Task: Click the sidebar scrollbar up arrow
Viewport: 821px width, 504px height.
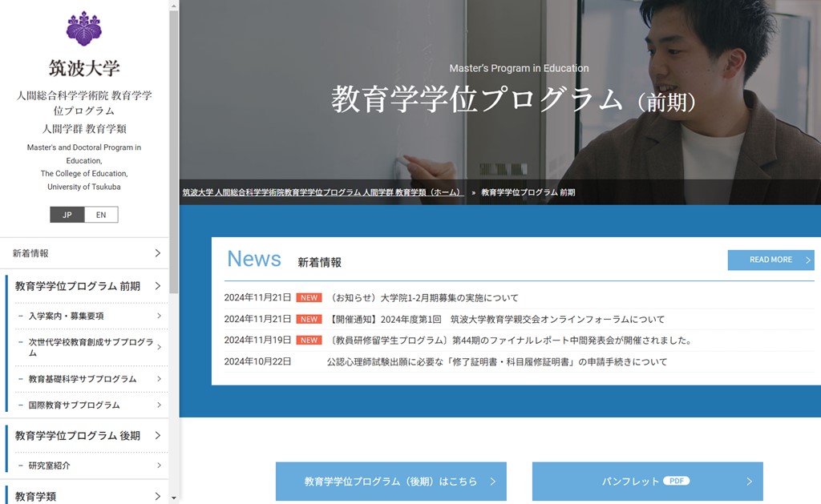Action: 174,6
